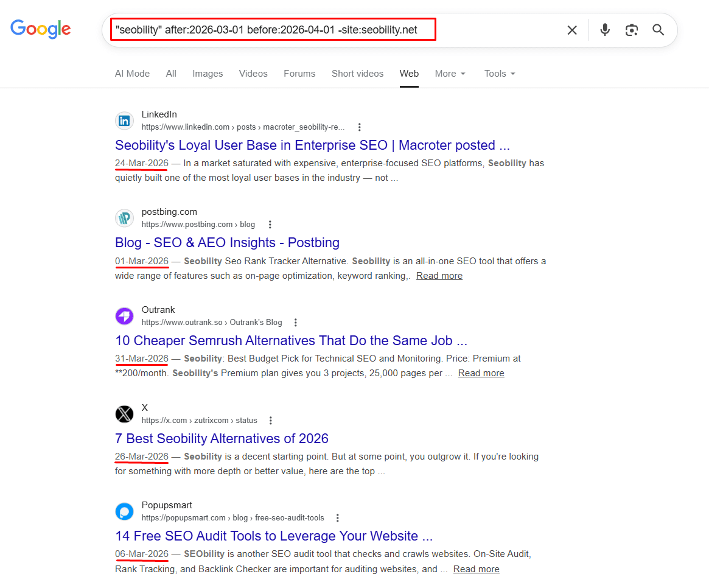Switch to AI Mode tab

coord(132,74)
